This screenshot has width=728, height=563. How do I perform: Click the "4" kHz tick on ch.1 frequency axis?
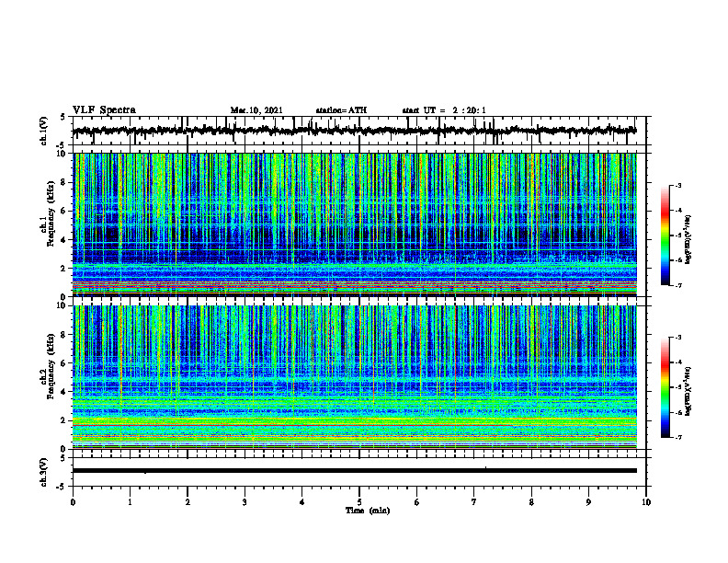tap(65, 240)
